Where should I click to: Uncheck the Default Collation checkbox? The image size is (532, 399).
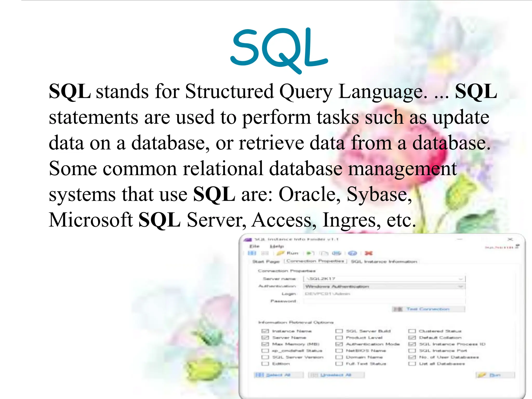click(412, 337)
